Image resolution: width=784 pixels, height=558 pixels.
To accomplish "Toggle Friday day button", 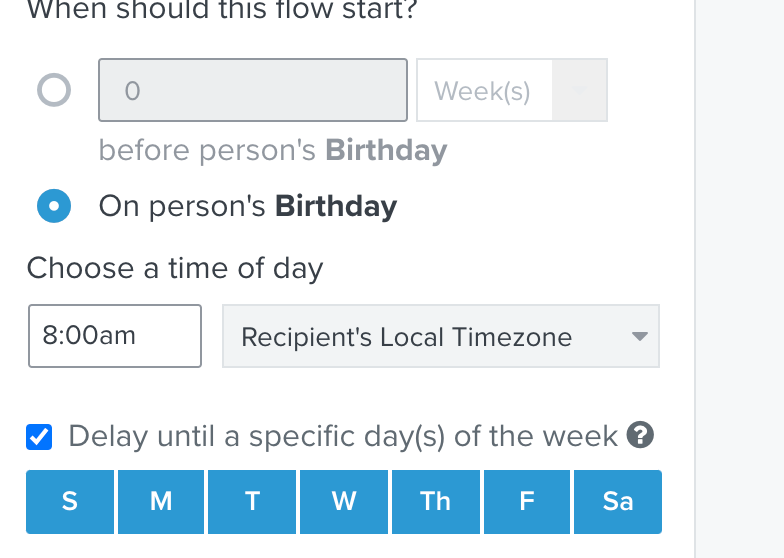I will (x=527, y=502).
